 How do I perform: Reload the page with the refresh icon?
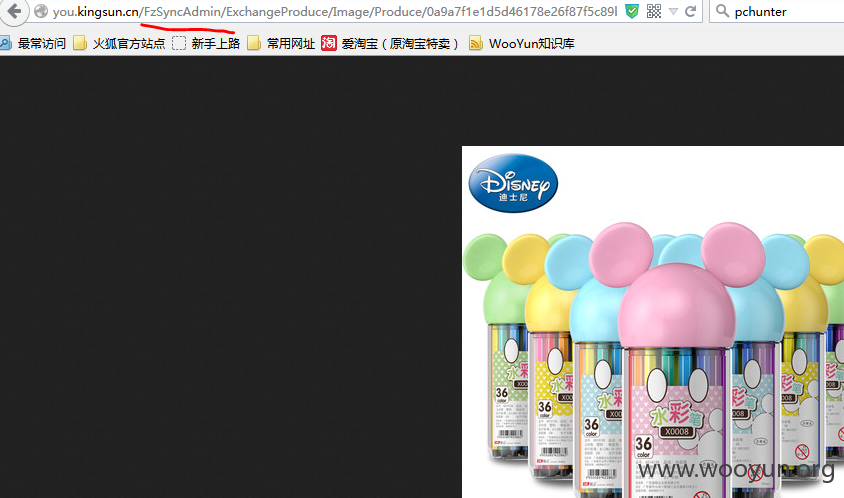pyautogui.click(x=691, y=11)
